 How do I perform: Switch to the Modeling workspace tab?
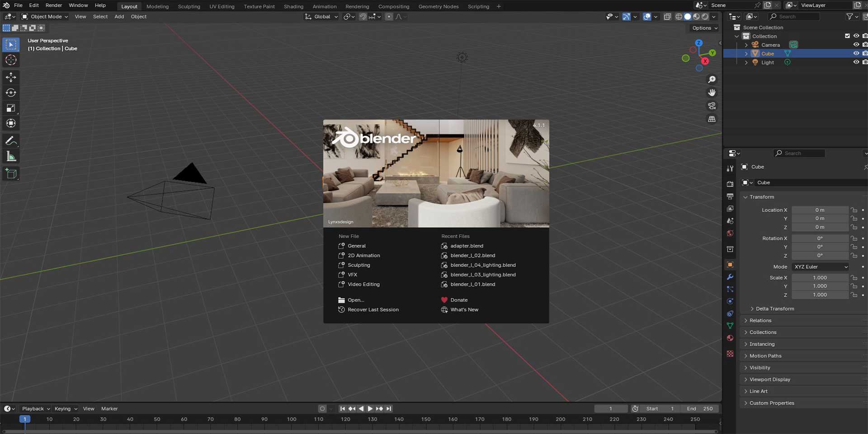[157, 6]
